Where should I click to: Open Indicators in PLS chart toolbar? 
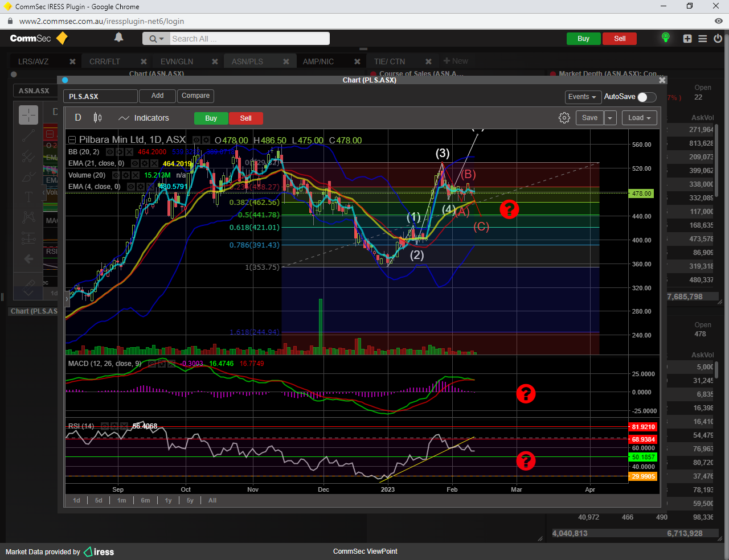[x=144, y=118]
